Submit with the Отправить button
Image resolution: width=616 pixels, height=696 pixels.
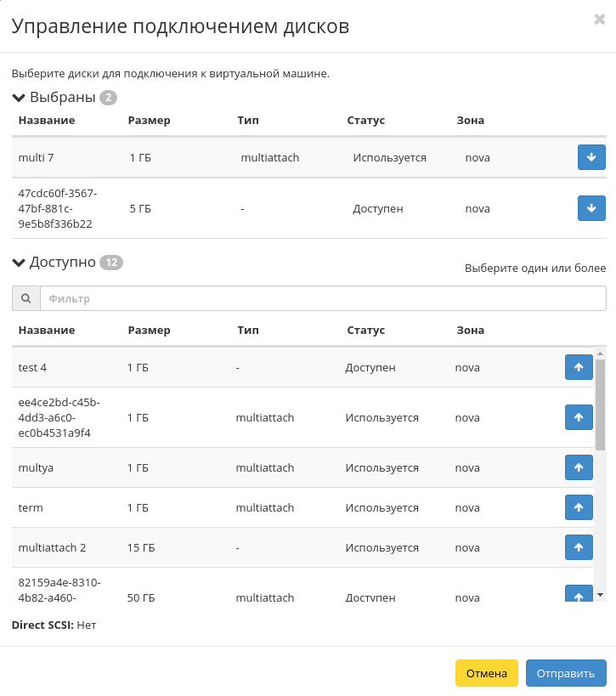[x=566, y=672]
